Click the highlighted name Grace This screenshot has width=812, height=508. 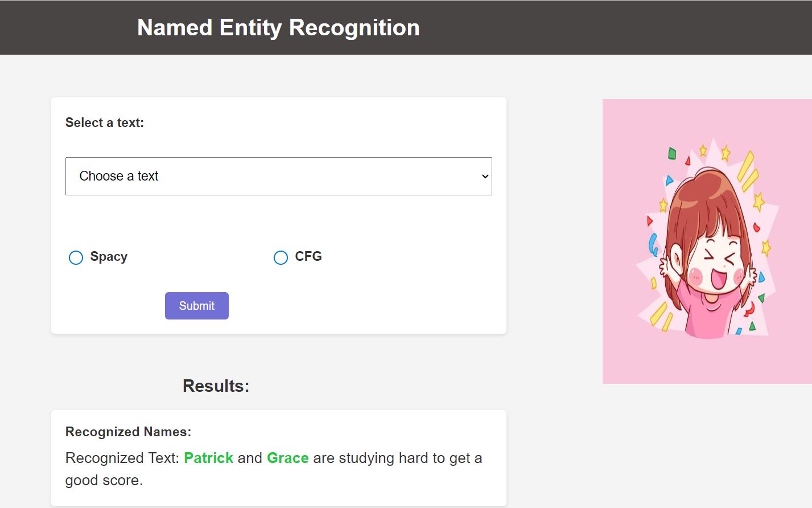point(287,458)
